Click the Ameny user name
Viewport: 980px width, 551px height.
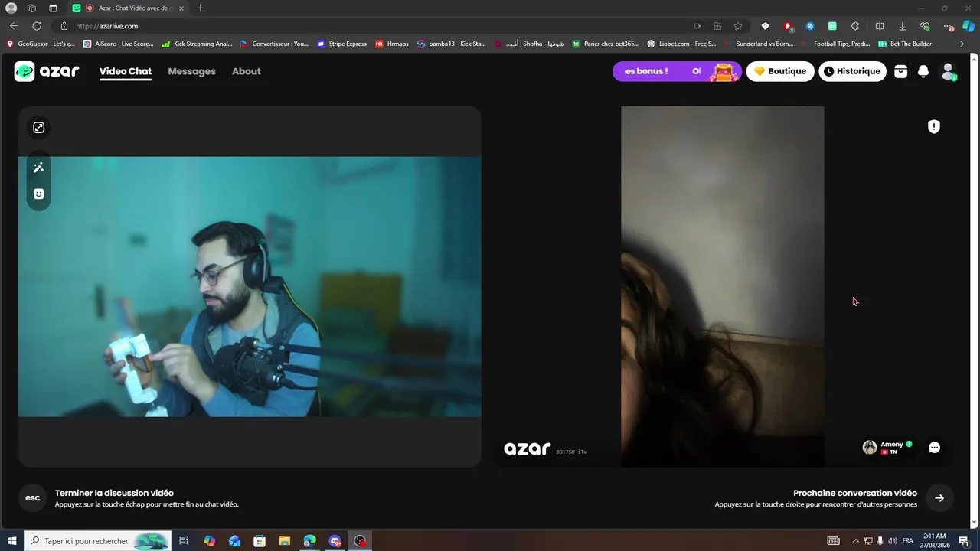891,444
